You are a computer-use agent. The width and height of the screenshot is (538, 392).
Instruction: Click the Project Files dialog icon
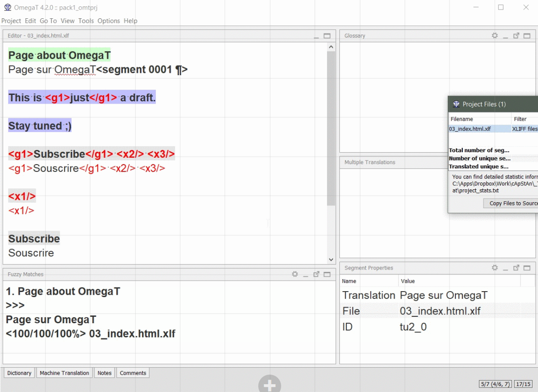pos(456,104)
